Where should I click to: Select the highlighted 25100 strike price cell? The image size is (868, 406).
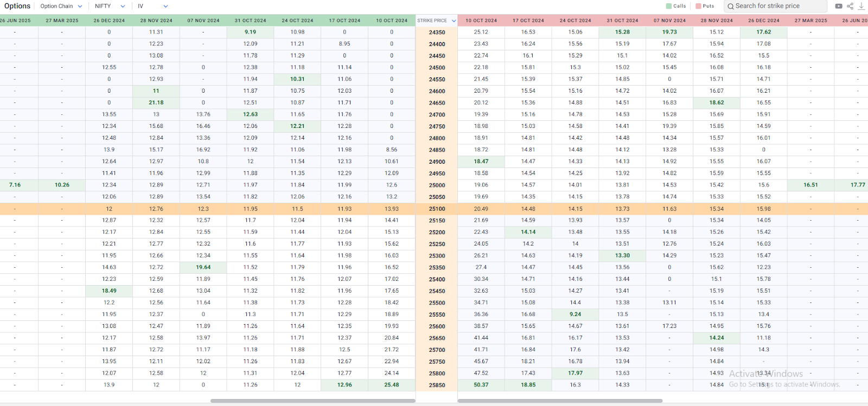437,209
